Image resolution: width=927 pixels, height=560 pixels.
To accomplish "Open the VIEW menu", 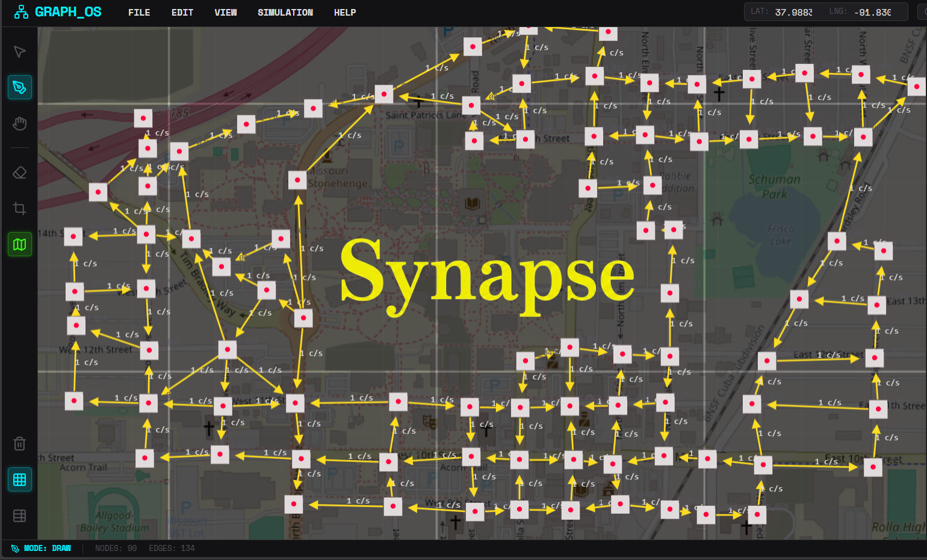I will pyautogui.click(x=226, y=13).
